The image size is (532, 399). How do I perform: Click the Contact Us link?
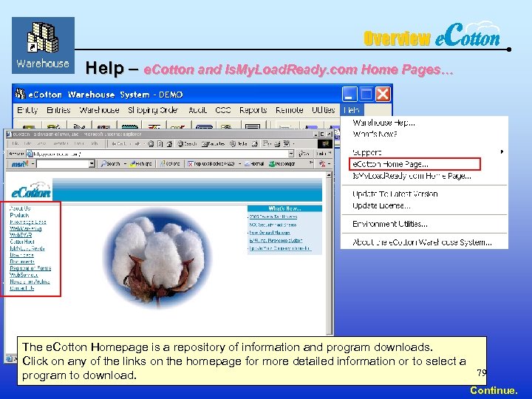[x=21, y=288]
